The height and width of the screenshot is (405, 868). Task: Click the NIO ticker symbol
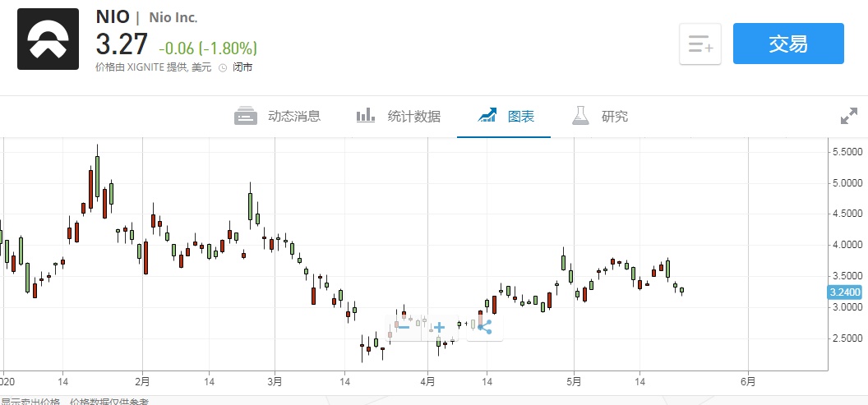[x=113, y=16]
